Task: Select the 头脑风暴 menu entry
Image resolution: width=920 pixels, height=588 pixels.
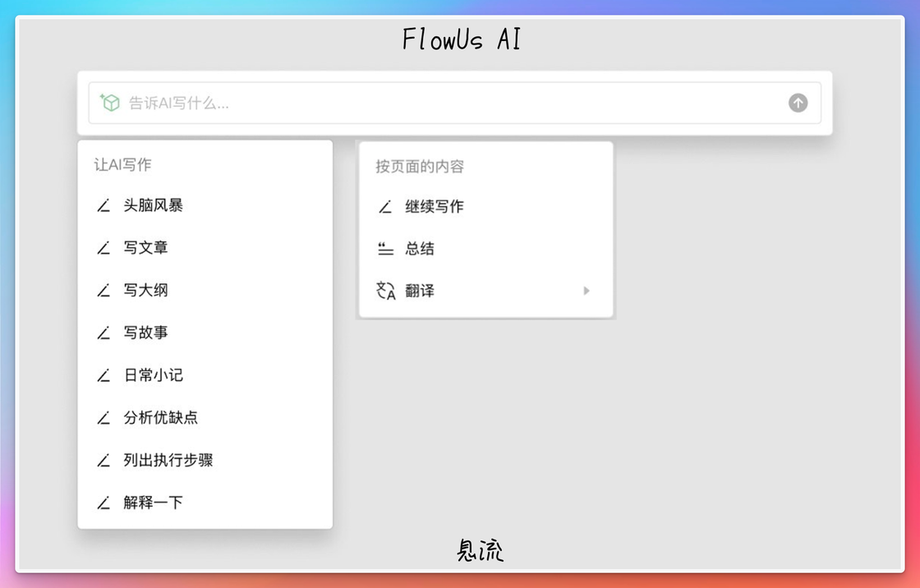Action: click(205, 205)
